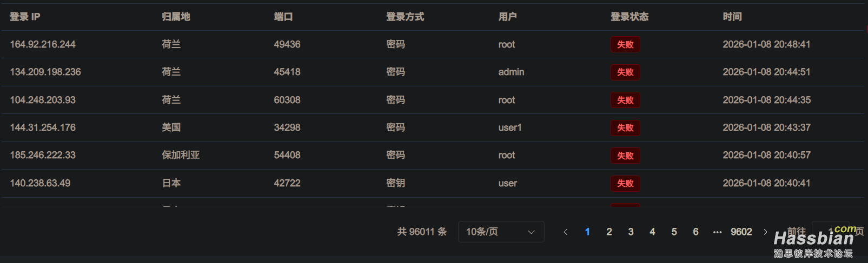Screen dimensions: 868x263
Task: Click the 登录状态 column header
Action: pyautogui.click(x=630, y=17)
